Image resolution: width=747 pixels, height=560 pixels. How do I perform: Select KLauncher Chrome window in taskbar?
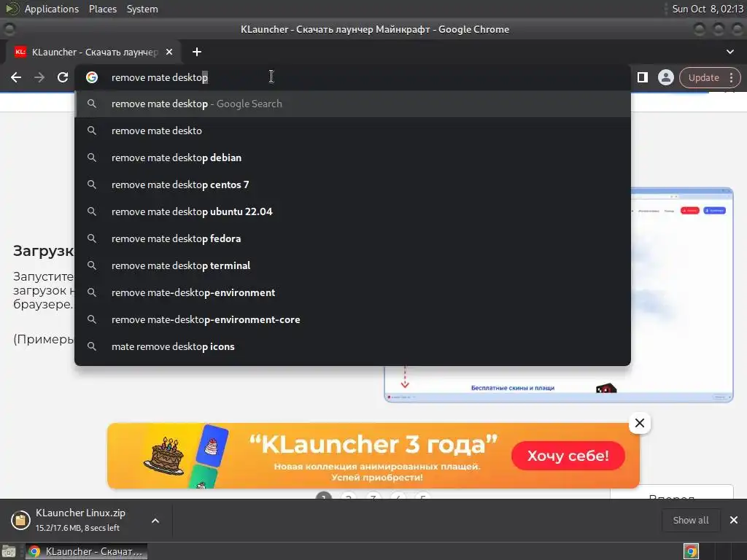pos(86,551)
